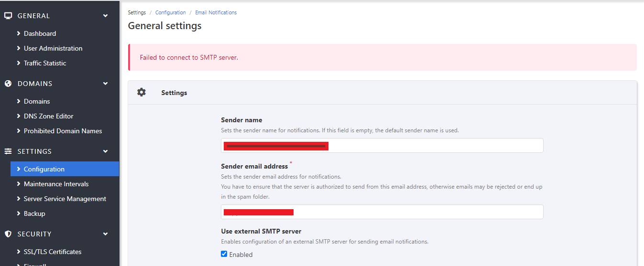
Task: Disable the external SMTP server checkbox
Action: (x=224, y=254)
